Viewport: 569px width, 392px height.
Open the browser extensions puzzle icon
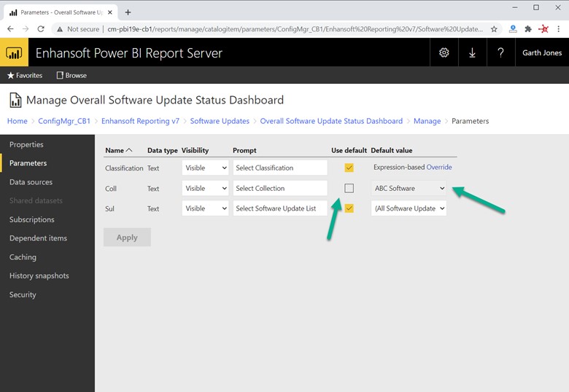[528, 29]
